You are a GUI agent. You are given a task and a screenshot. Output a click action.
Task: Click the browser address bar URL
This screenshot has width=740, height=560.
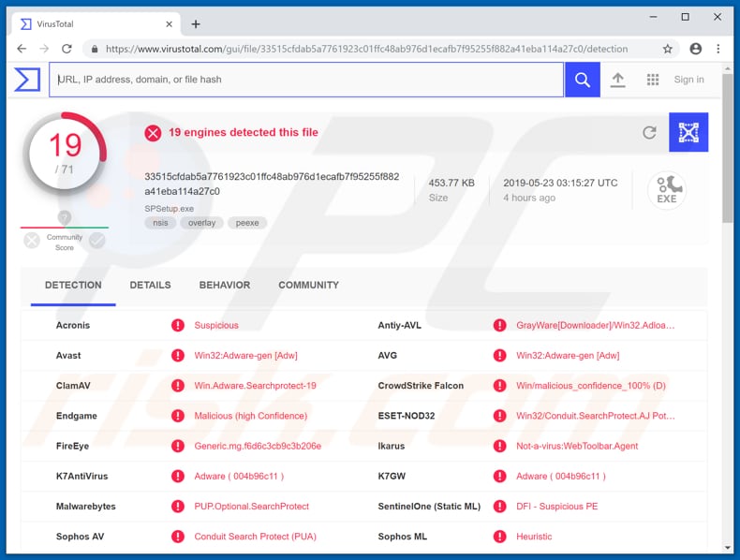click(366, 49)
